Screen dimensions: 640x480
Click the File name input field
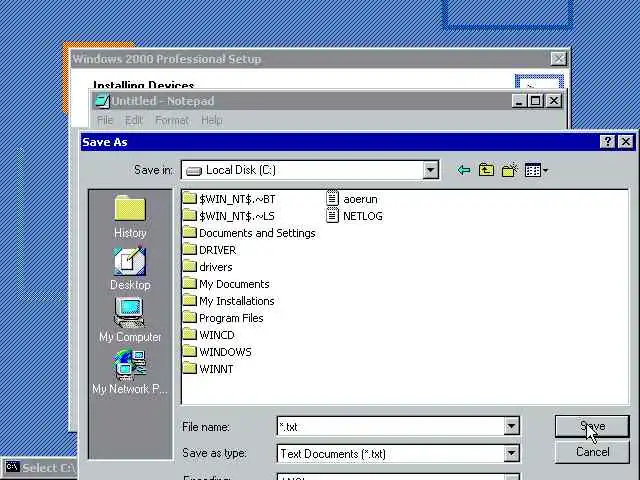(390, 427)
